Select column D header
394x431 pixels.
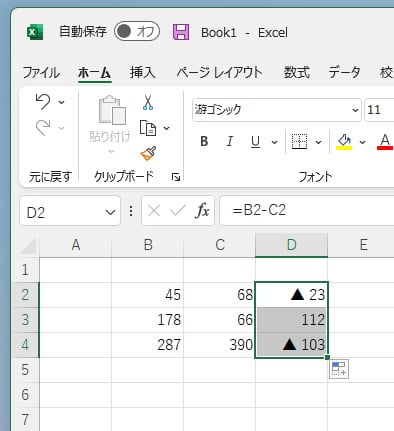(x=292, y=245)
